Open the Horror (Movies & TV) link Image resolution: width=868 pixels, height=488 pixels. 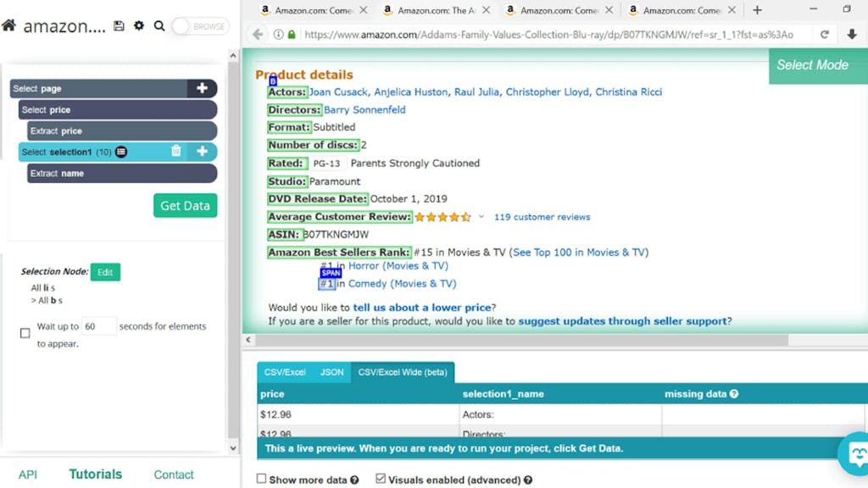(398, 265)
